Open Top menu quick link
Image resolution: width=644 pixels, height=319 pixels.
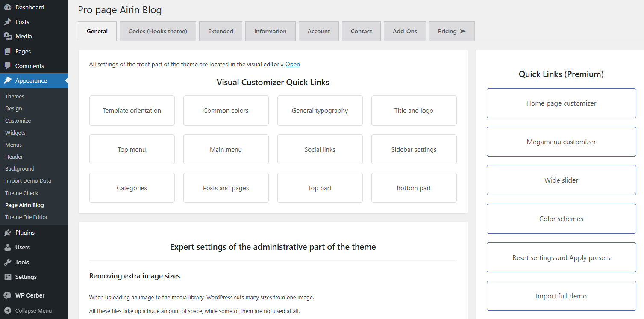(132, 149)
